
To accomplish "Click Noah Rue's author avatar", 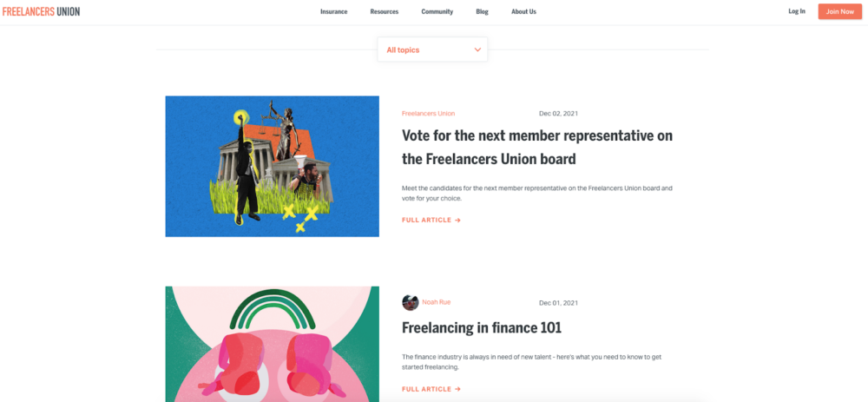I will click(411, 302).
